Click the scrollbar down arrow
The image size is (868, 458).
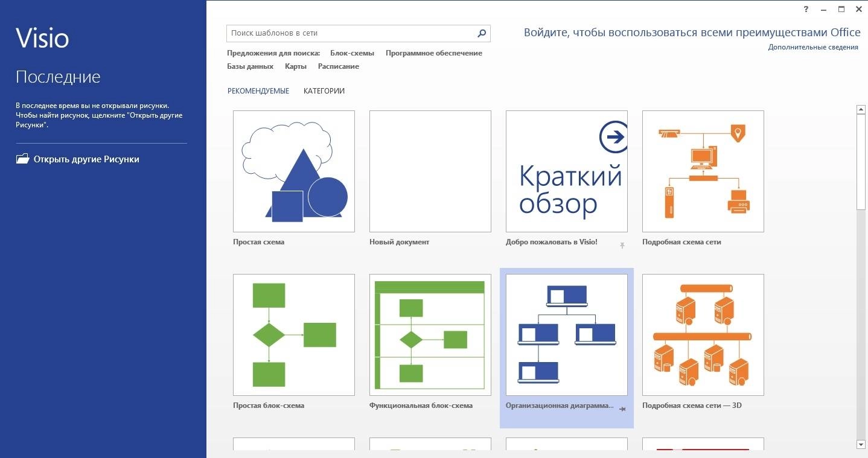(x=861, y=445)
